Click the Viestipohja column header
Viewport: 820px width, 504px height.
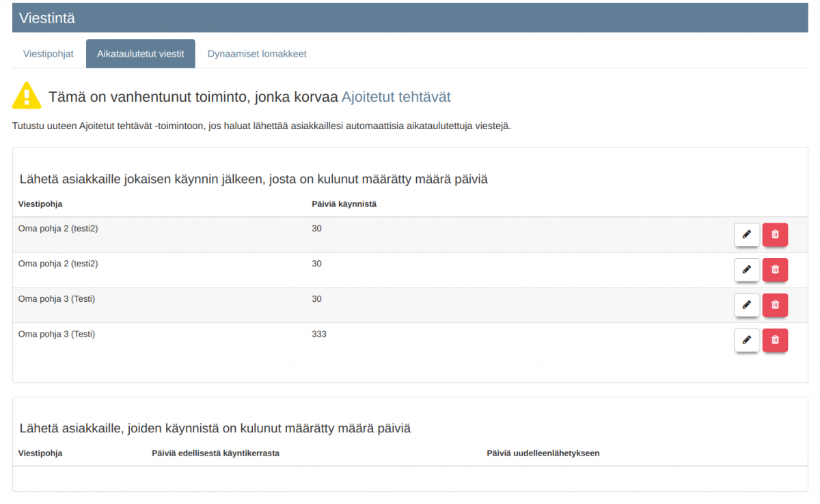40,204
